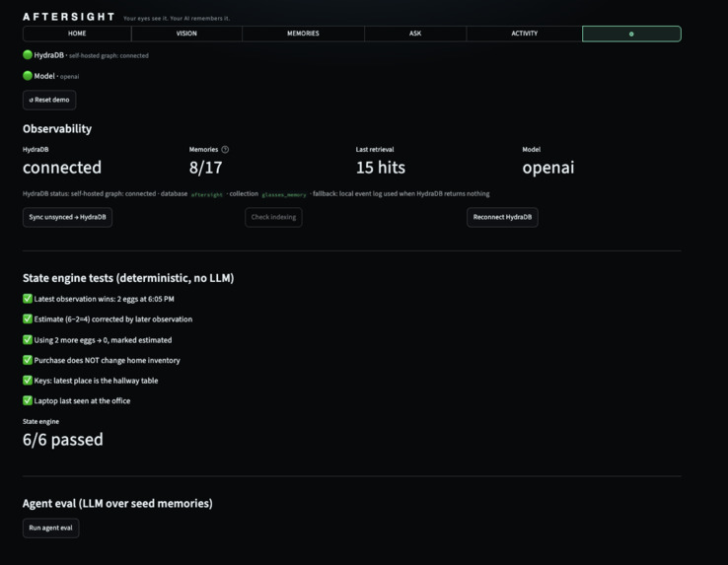Click checkmark for Using 2 more eggs test
Screen dimensions: 728x565
point(28,340)
